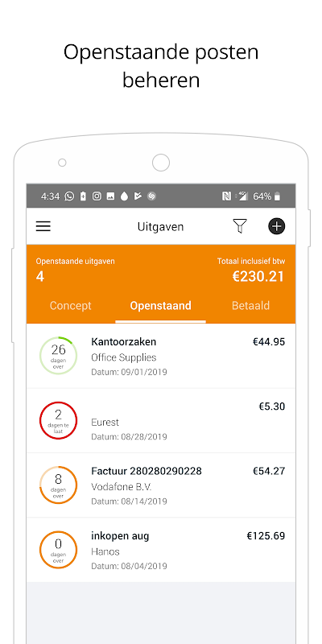The image size is (322, 644).
Task: Tap the Shazam status bar icon
Action: [x=151, y=196]
